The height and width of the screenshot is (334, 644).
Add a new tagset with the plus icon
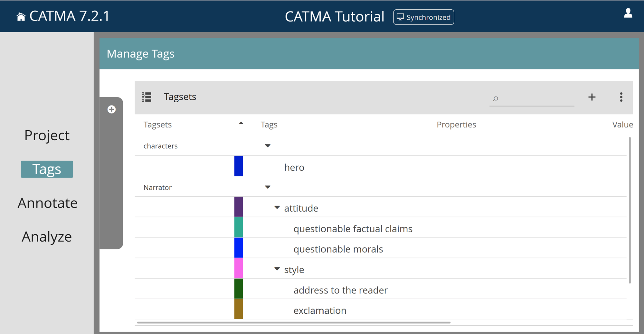592,97
